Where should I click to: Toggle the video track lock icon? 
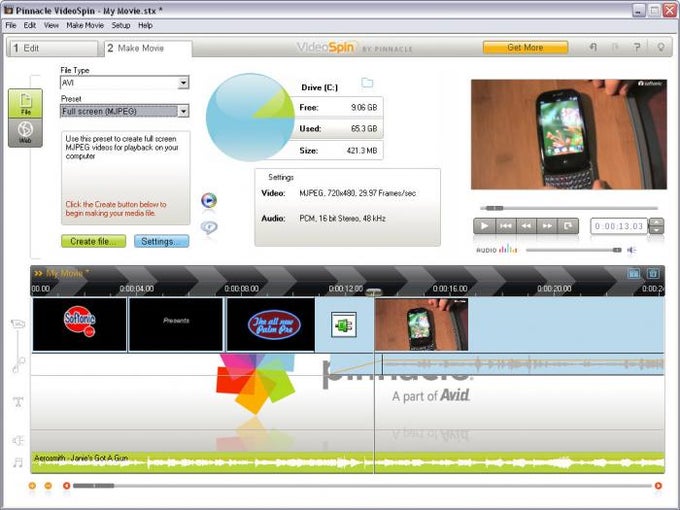18,324
